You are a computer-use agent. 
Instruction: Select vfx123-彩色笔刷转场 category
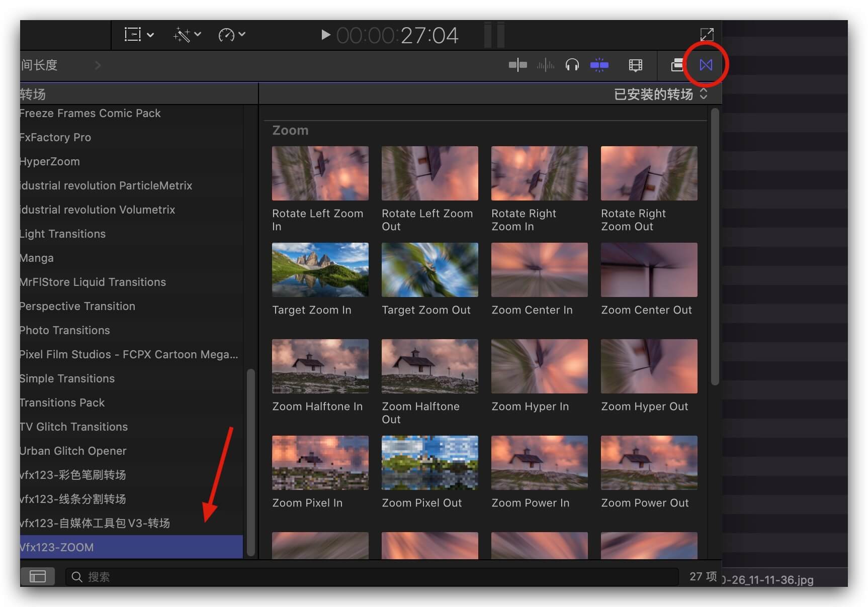pos(131,475)
